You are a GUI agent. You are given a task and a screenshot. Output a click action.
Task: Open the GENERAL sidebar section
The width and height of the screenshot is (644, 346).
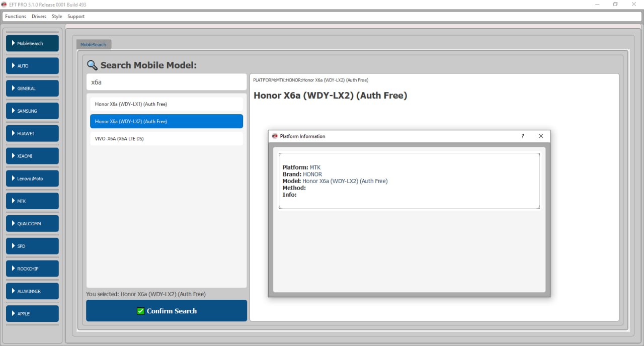32,89
